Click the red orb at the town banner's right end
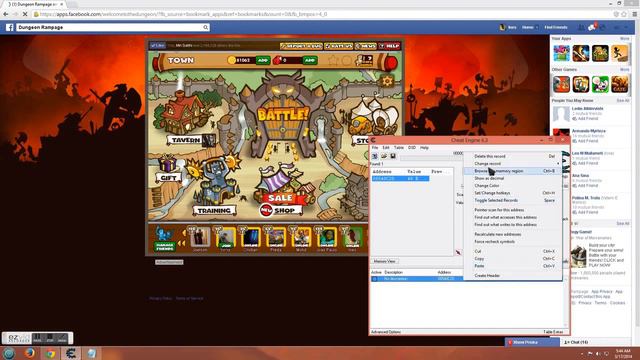This screenshot has height=360, width=640. click(391, 62)
